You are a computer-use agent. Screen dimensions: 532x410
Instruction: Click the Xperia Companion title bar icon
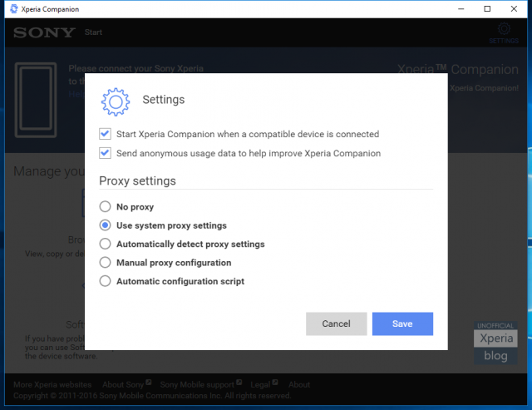pos(14,9)
